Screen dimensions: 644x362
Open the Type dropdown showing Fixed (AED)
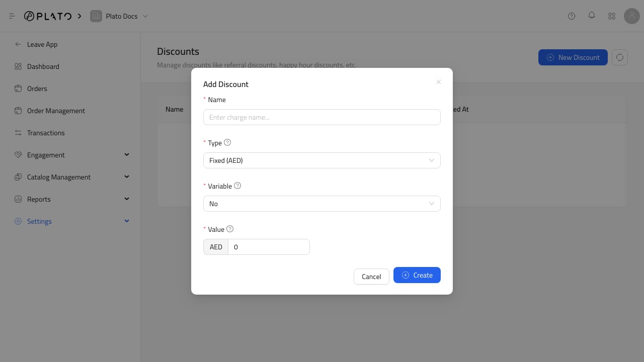(x=322, y=160)
